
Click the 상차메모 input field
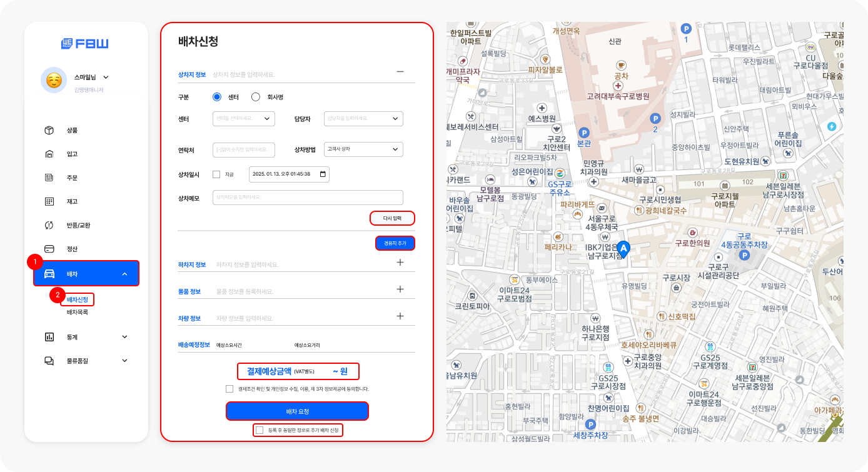[308, 197]
